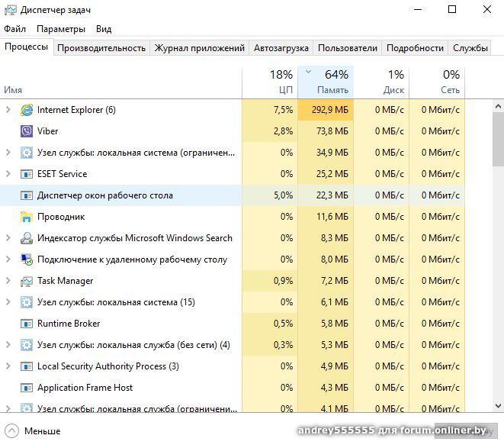The image size is (504, 448).
Task: Expand the Task Manager process entry
Action: 8,281
